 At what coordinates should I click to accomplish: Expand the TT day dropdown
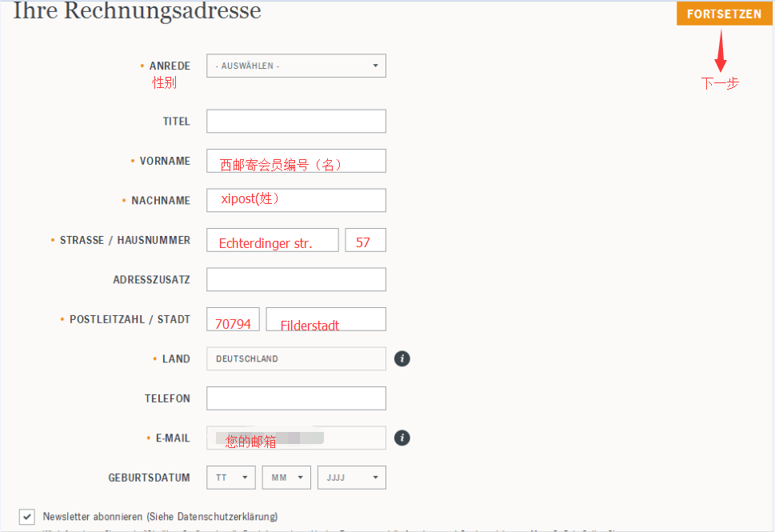230,478
